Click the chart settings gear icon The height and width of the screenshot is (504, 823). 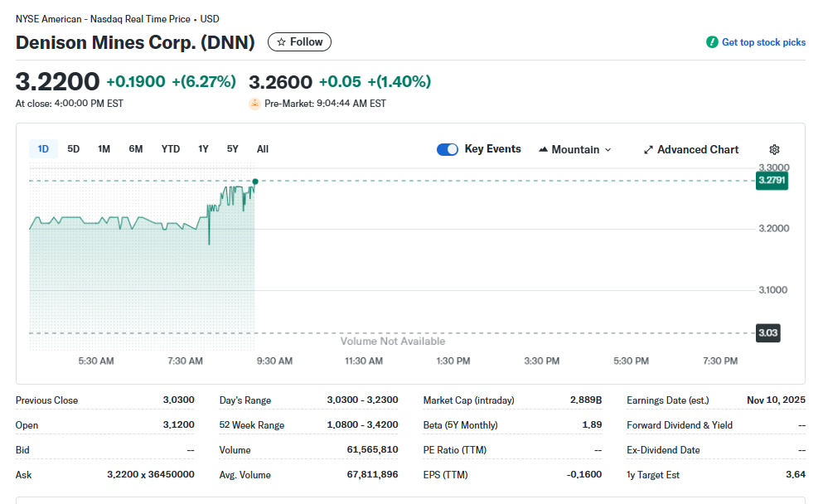(774, 150)
